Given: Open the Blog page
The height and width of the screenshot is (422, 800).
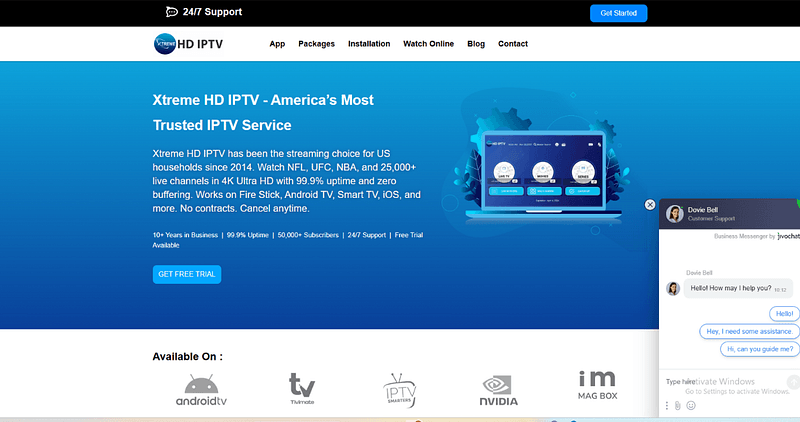Looking at the screenshot, I should pos(476,44).
